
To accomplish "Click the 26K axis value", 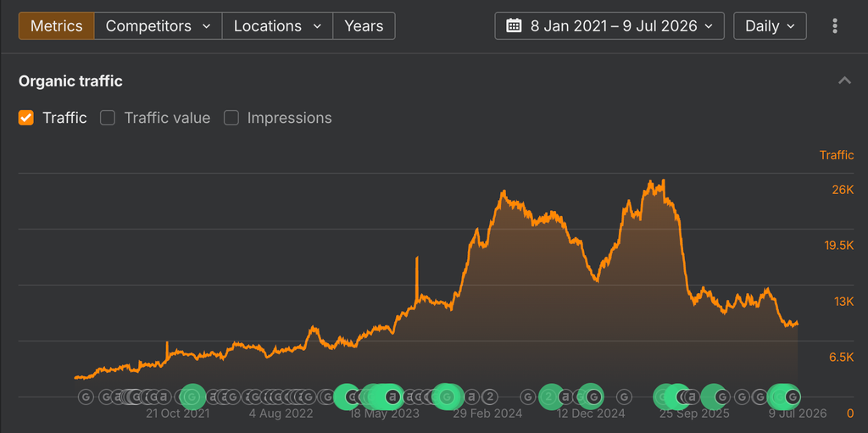I will 843,190.
